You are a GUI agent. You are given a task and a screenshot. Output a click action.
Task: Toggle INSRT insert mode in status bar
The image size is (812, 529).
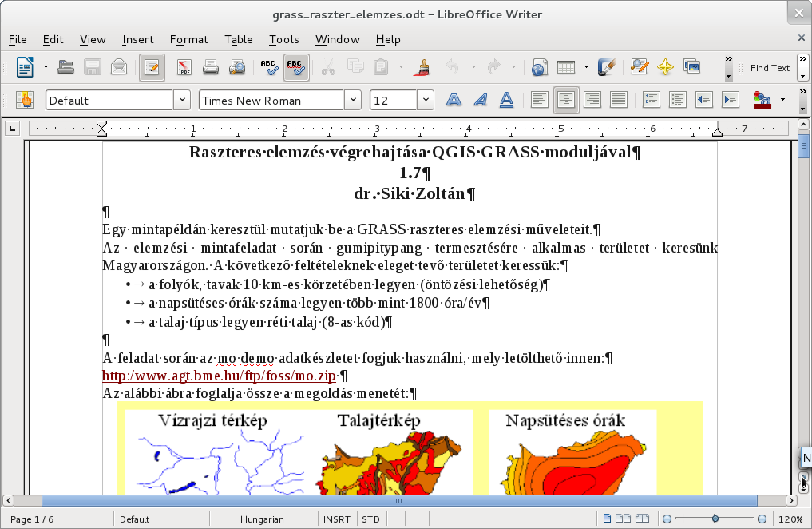coord(337,519)
